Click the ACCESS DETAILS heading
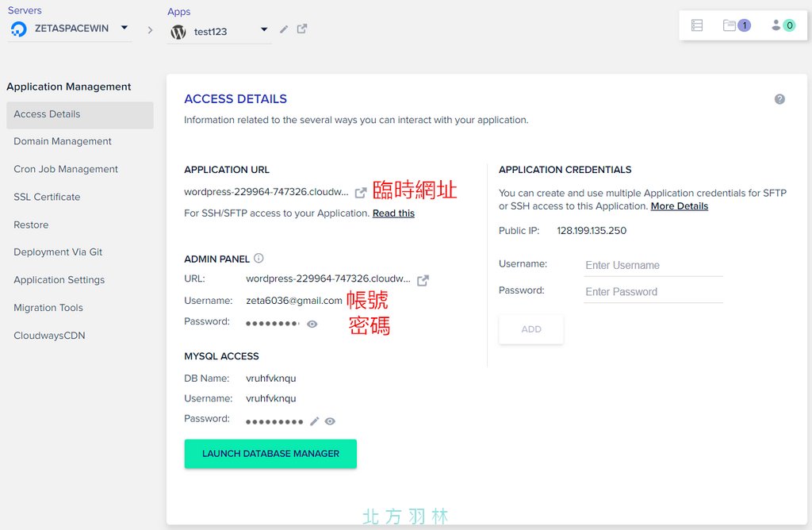Image resolution: width=812 pixels, height=530 pixels. point(236,99)
